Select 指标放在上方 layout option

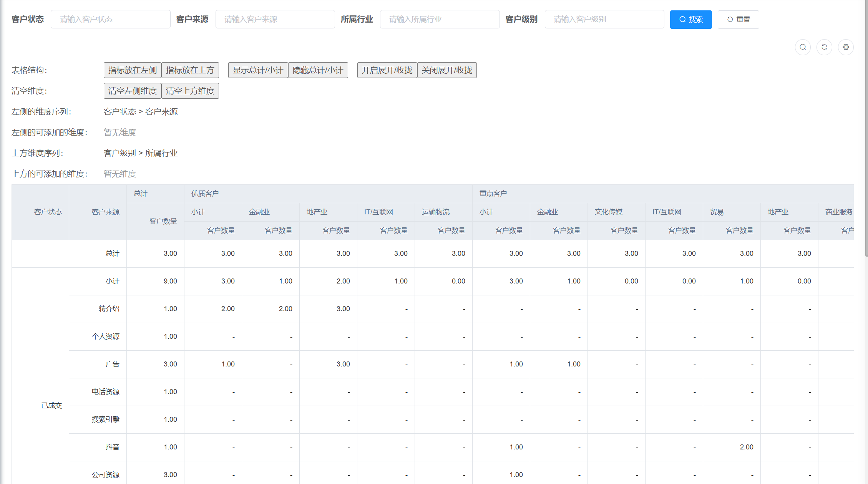point(190,70)
